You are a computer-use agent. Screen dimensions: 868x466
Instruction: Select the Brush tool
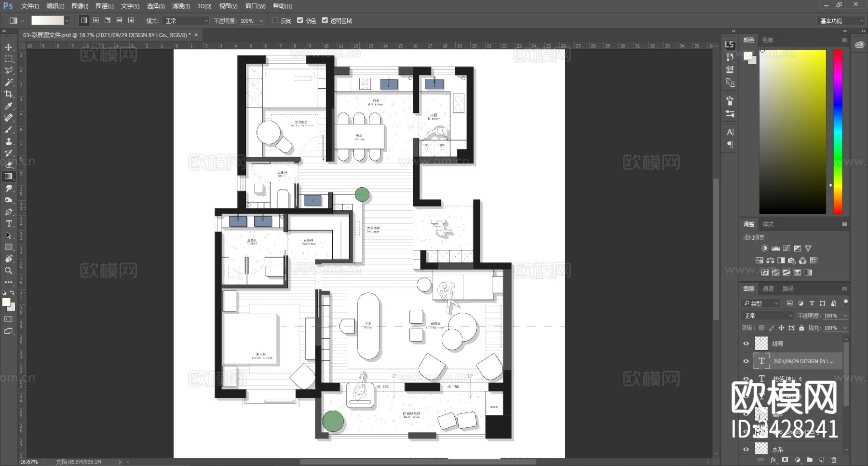pyautogui.click(x=9, y=129)
